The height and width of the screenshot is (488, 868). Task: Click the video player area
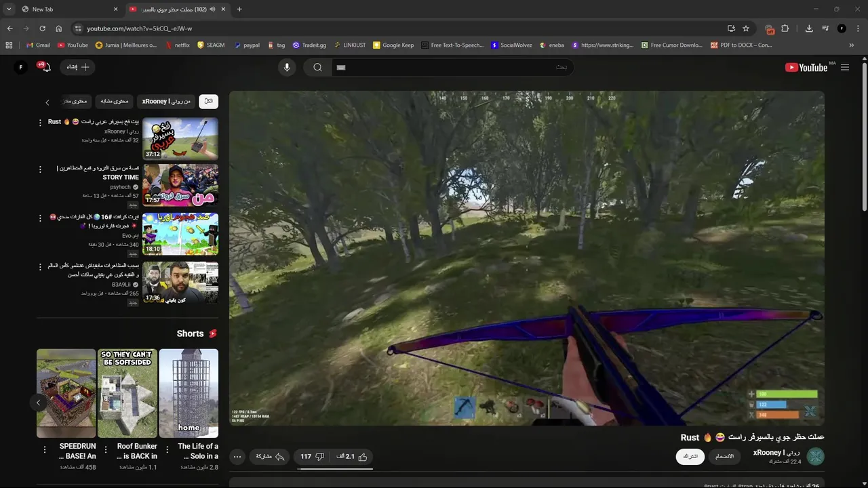(x=527, y=258)
